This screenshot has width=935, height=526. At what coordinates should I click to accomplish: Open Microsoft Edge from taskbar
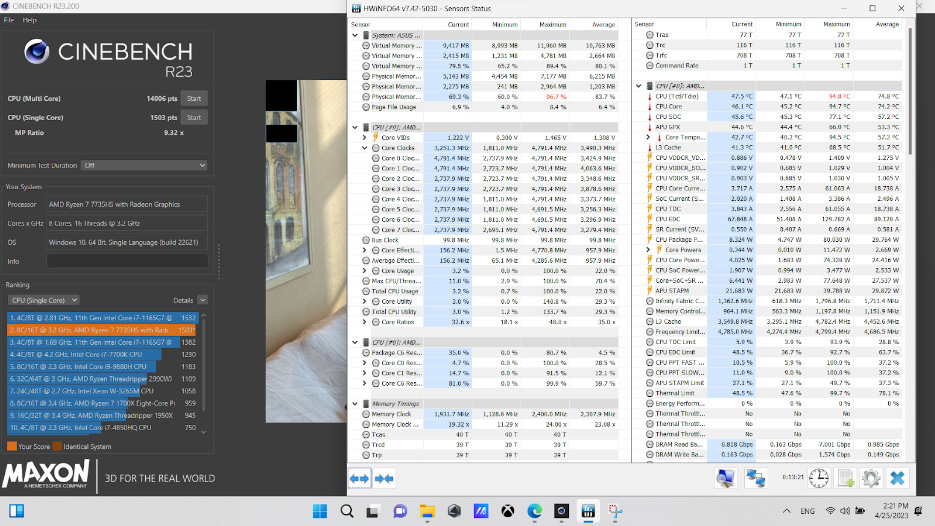[x=534, y=511]
